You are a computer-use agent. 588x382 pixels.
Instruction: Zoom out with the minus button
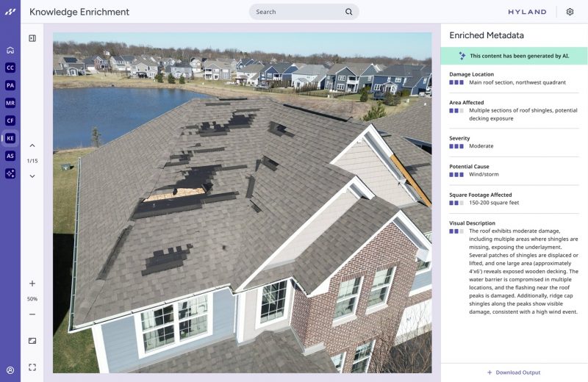tap(32, 314)
